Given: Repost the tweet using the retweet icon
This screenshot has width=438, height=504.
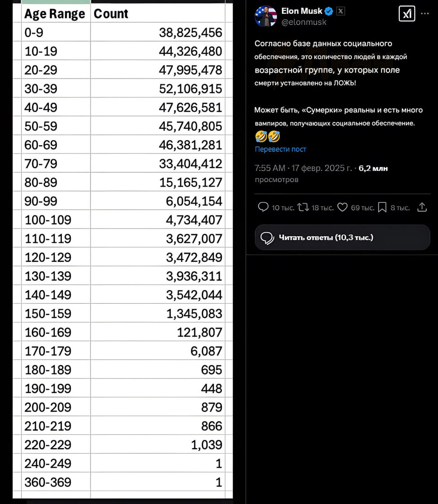Looking at the screenshot, I should pyautogui.click(x=303, y=207).
